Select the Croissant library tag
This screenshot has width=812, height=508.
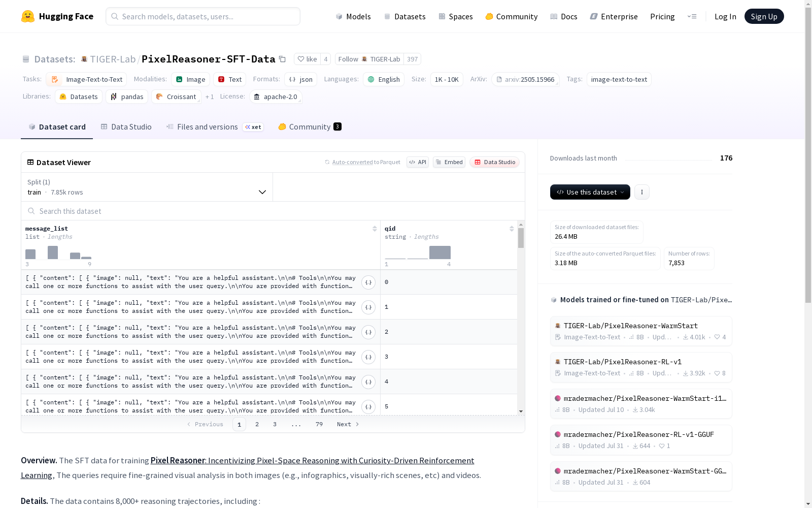[176, 97]
